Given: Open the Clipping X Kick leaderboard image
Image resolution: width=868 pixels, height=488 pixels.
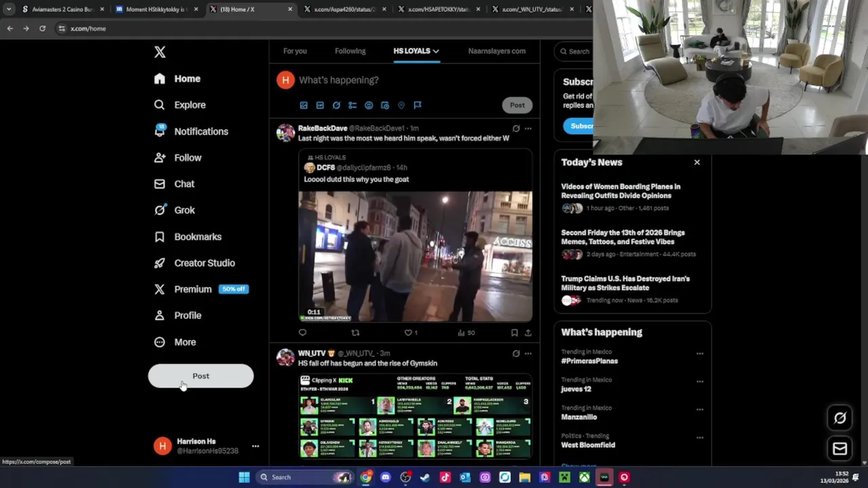Looking at the screenshot, I should 415,416.
